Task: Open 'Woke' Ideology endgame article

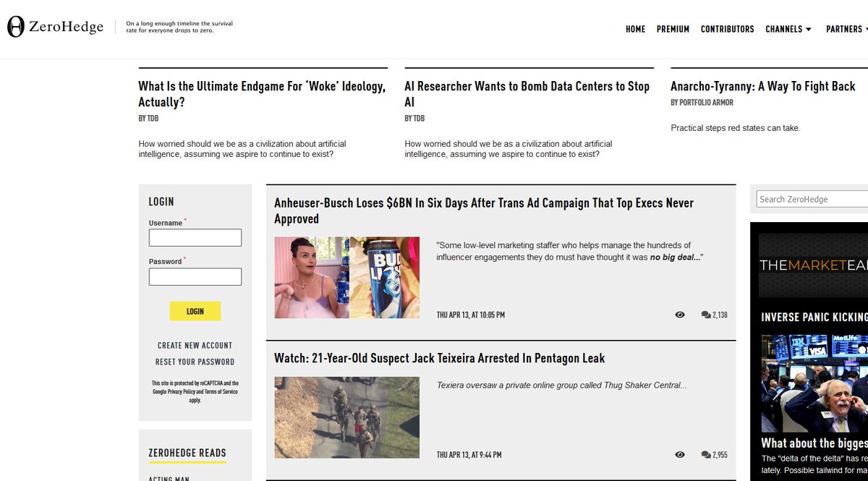Action: (262, 94)
